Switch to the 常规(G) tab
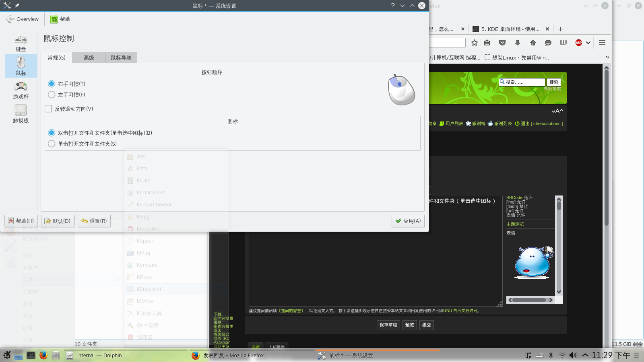The width and height of the screenshot is (644, 362). 57,58
